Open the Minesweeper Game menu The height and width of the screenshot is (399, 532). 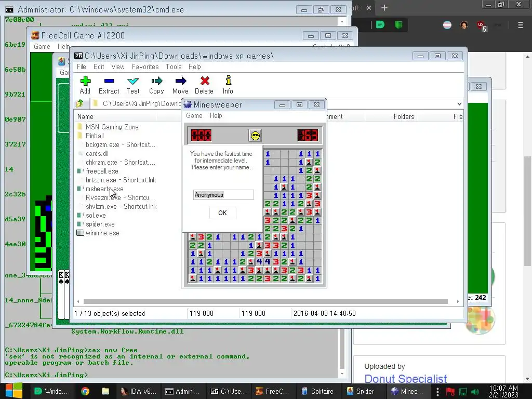click(x=194, y=116)
